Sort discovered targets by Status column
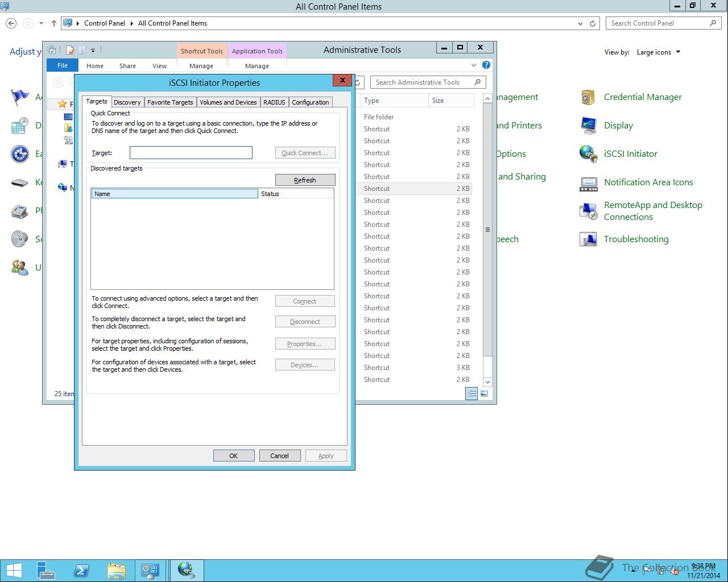This screenshot has height=582, width=728. point(296,194)
